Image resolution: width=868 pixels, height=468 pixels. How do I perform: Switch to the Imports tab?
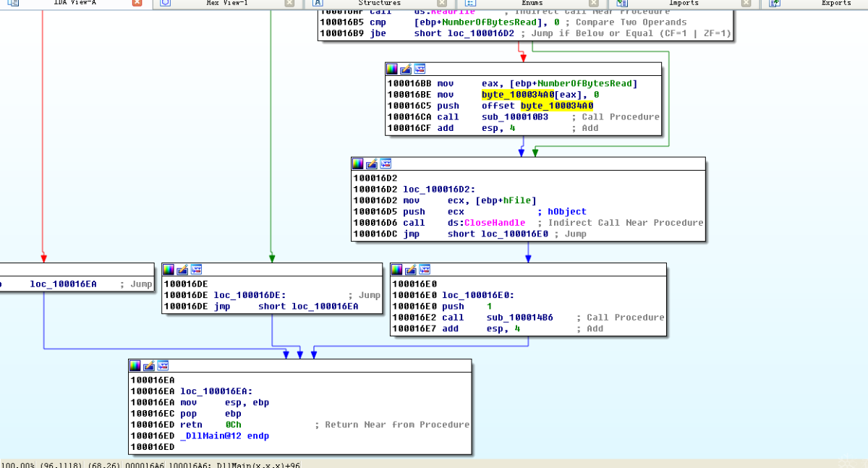coord(684,3)
